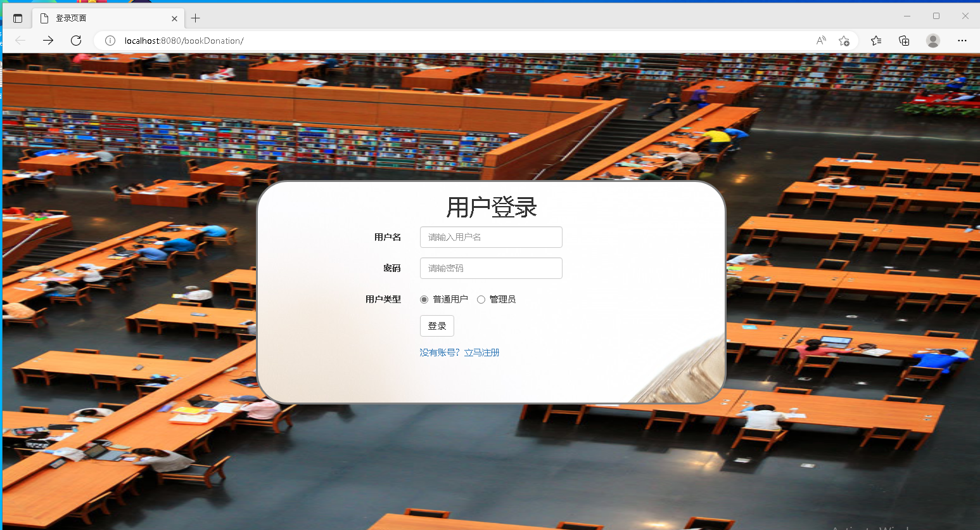Select the 管理员 radio button
This screenshot has width=980, height=530.
(x=481, y=299)
